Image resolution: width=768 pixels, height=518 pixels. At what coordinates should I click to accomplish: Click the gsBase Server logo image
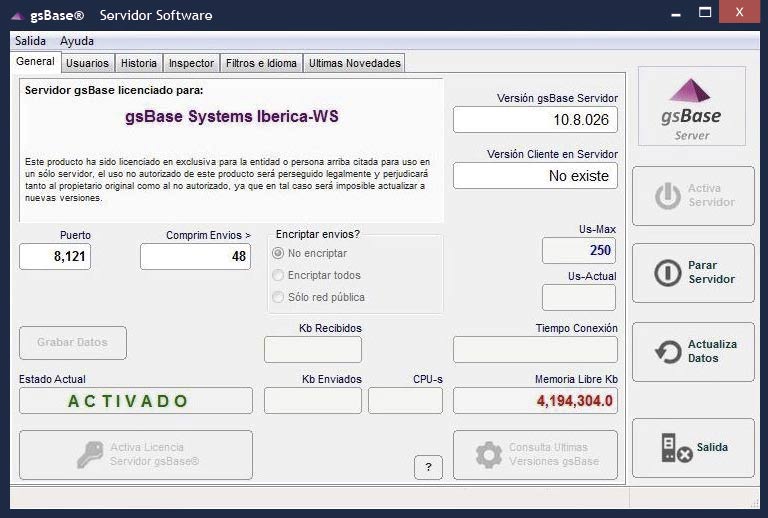click(x=692, y=106)
